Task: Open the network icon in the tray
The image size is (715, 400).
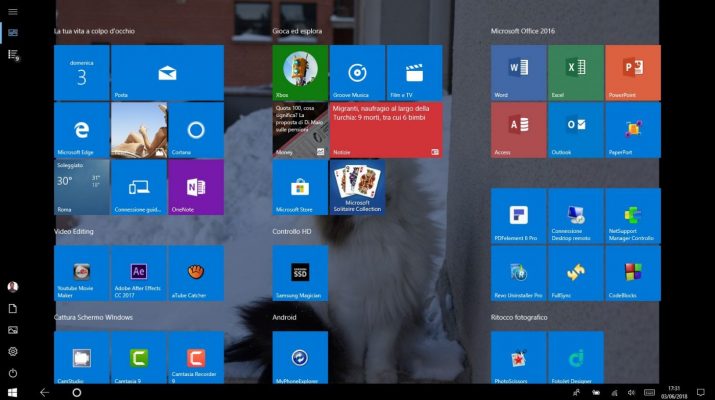Action: pyautogui.click(x=614, y=393)
